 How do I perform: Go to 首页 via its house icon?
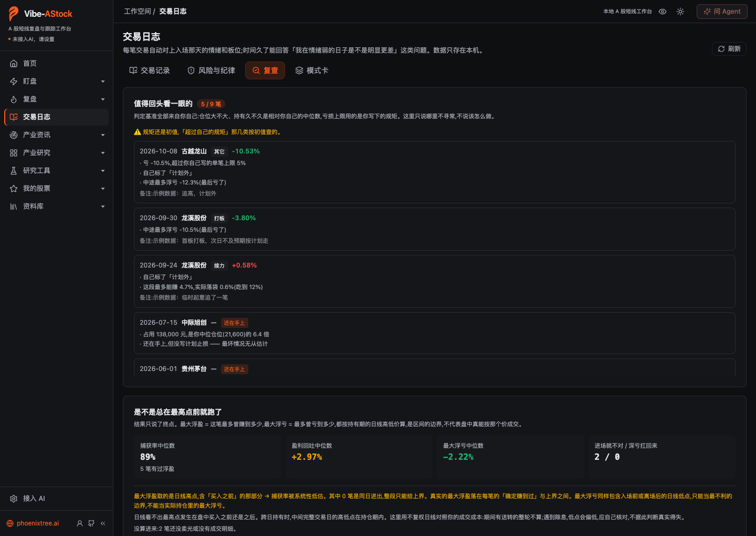coord(14,64)
